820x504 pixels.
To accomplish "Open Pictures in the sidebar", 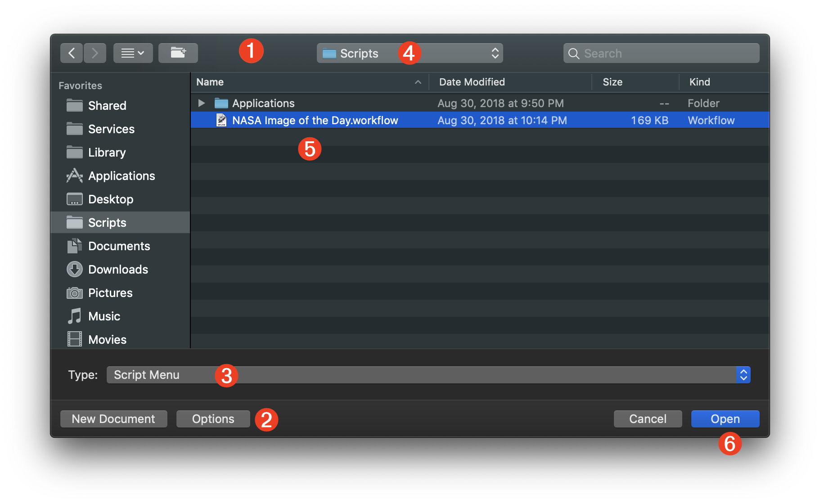I will point(121,293).
